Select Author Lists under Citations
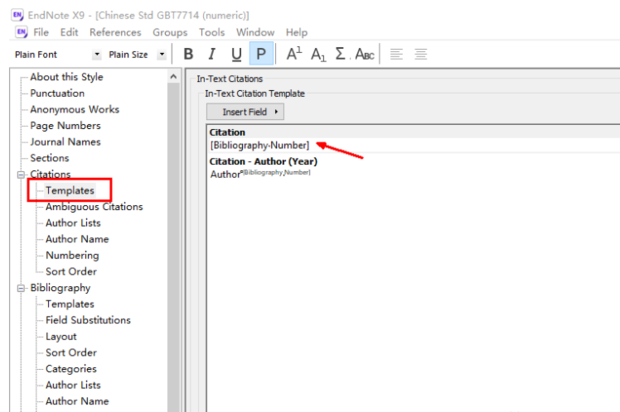 click(73, 223)
